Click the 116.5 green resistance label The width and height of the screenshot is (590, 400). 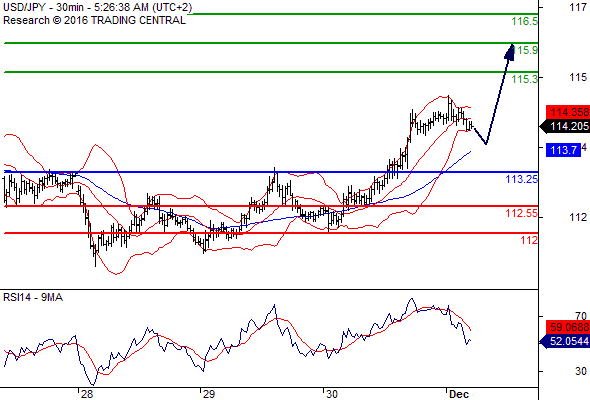(525, 21)
